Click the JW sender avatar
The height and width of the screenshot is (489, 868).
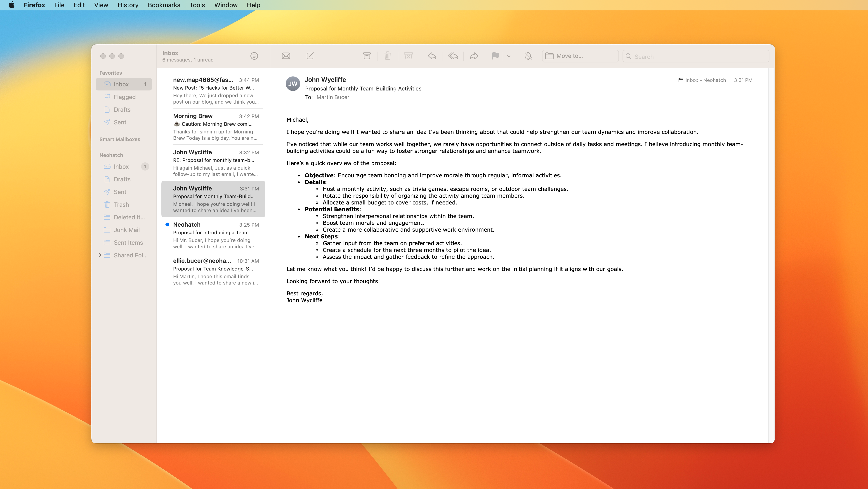(x=293, y=84)
